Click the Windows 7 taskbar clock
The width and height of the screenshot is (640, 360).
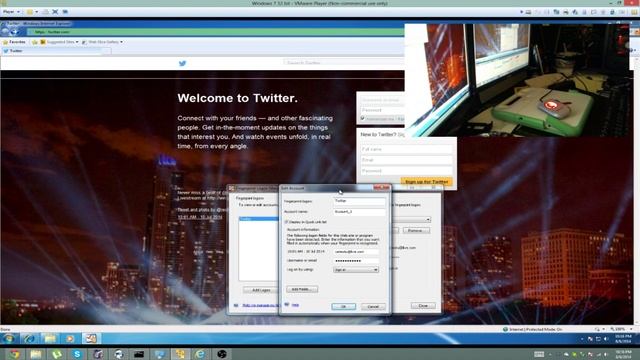click(623, 339)
